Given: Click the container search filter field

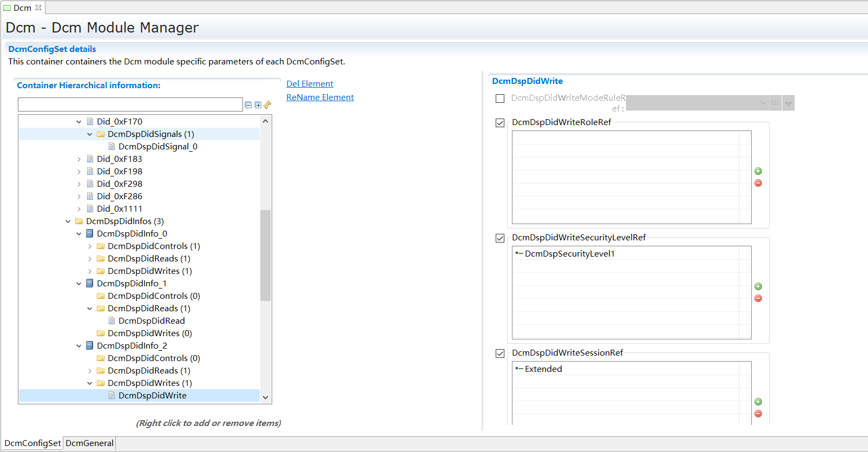Looking at the screenshot, I should (130, 104).
